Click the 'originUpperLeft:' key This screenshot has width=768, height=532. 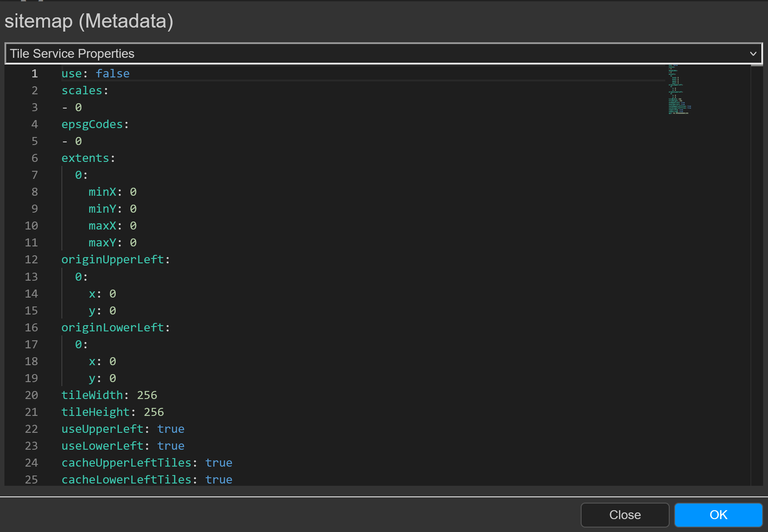[116, 259]
